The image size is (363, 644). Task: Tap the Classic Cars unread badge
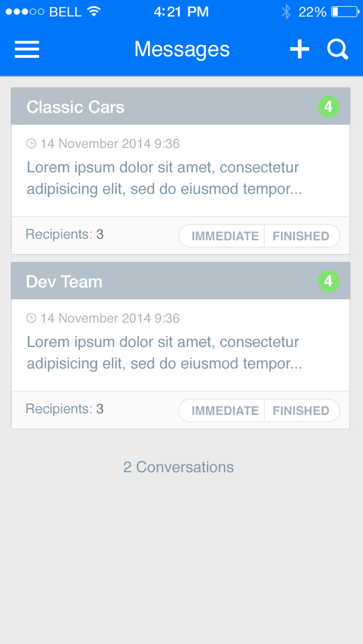[x=328, y=107]
